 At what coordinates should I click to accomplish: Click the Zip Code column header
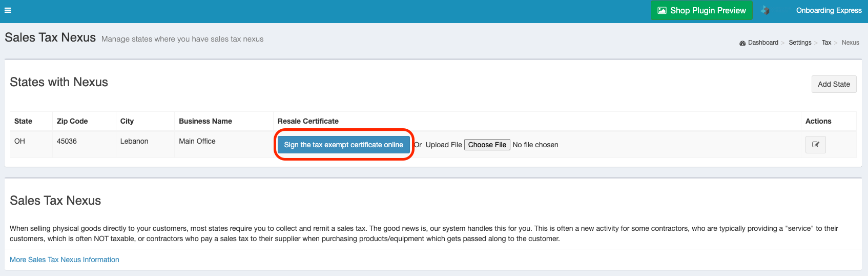tap(72, 121)
